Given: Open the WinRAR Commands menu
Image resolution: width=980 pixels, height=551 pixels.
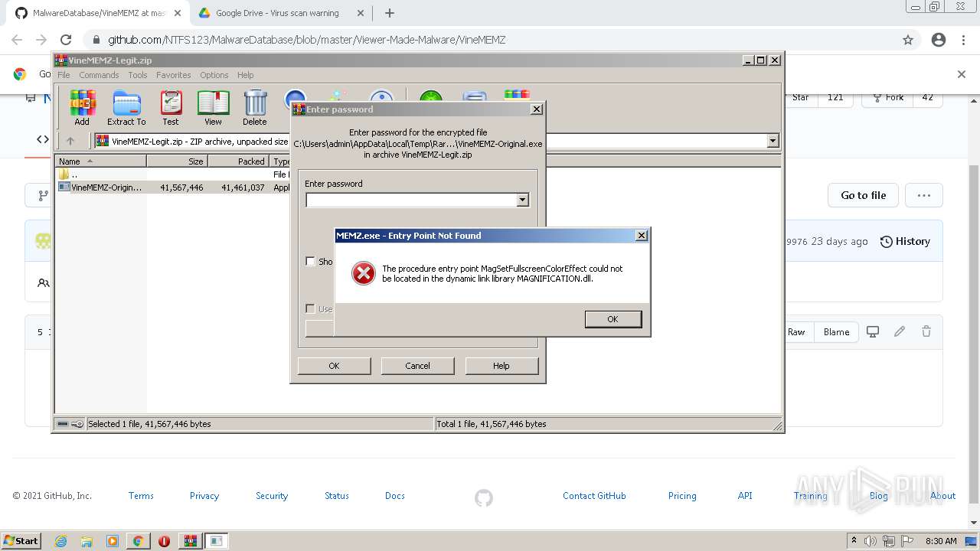Looking at the screenshot, I should (99, 75).
